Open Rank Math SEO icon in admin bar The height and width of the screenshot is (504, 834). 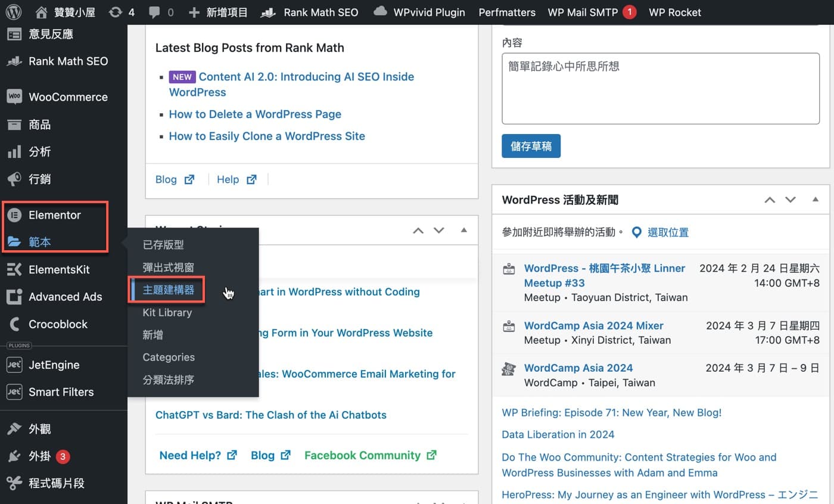tap(269, 12)
